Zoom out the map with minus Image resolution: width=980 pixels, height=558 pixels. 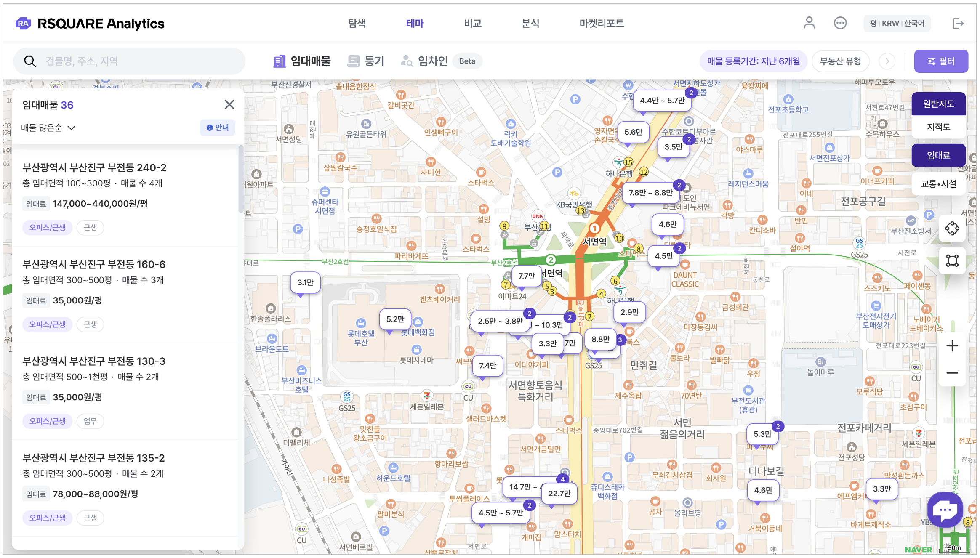(952, 373)
